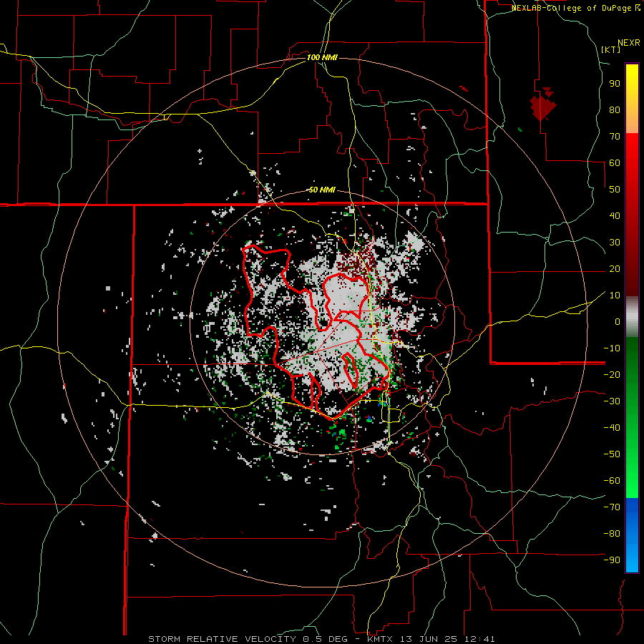Click the [KT] units label
Screen dimensions: 644x644
coord(611,49)
